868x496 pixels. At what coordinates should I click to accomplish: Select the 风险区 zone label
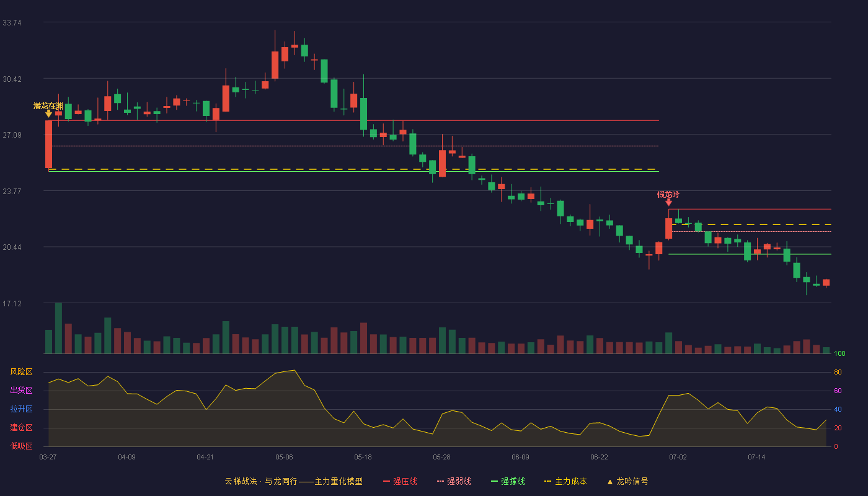pyautogui.click(x=21, y=372)
